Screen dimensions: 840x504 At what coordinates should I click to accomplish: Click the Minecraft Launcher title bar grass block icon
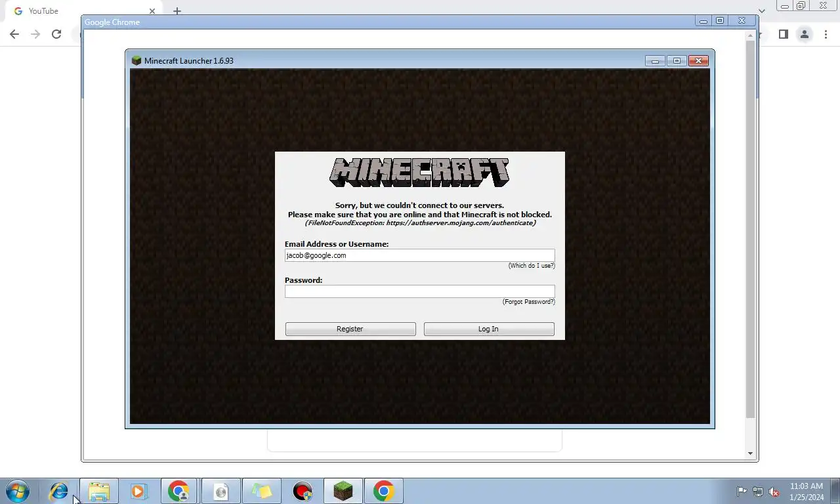point(136,60)
